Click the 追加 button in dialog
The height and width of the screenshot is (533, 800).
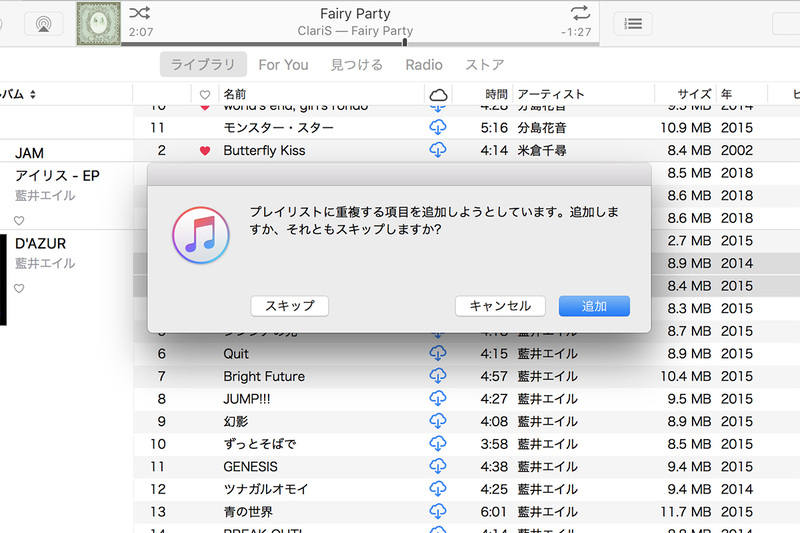594,306
